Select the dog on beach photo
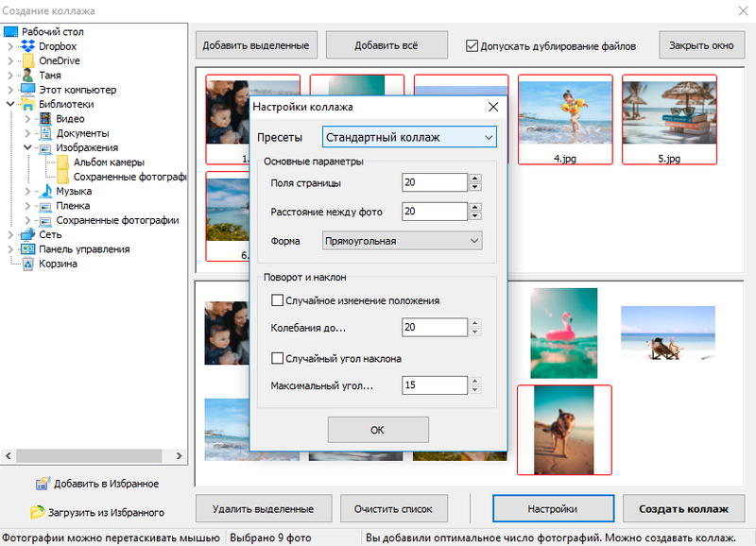This screenshot has height=546, width=756. pos(564,430)
